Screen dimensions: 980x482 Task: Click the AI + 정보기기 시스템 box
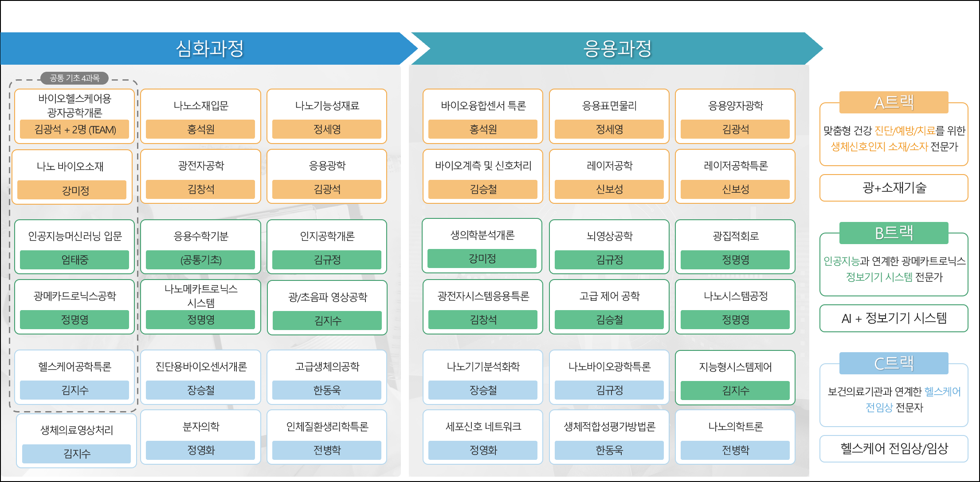coord(894,318)
